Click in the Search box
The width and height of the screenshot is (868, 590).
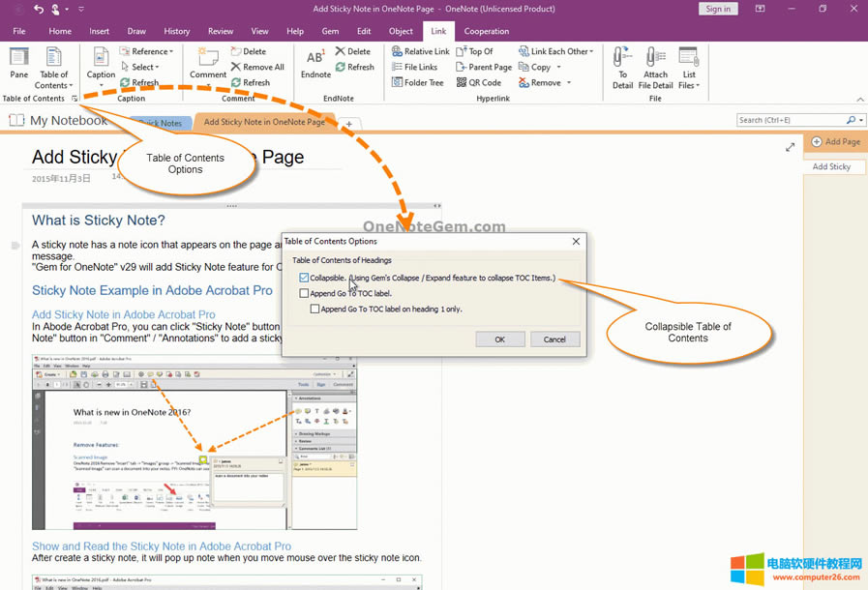click(x=791, y=120)
